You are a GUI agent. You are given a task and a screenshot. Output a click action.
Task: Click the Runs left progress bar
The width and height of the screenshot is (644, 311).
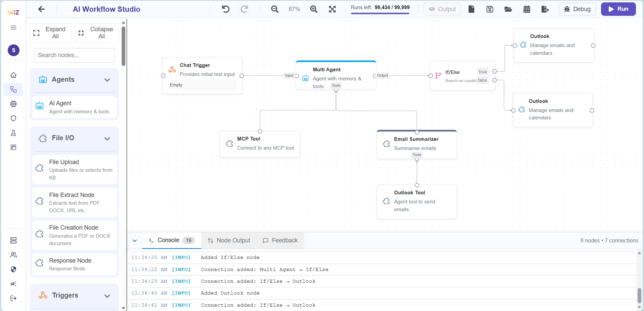pyautogui.click(x=380, y=14)
